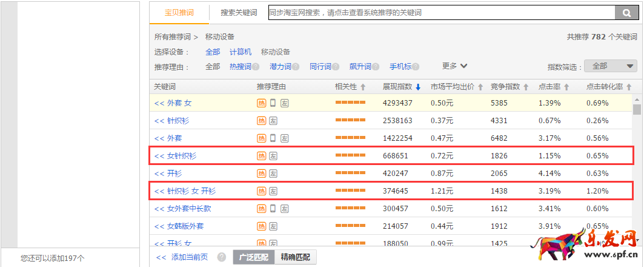Click the 左 badge icon in 女针织衫 row
The image size is (644, 267).
point(273,156)
